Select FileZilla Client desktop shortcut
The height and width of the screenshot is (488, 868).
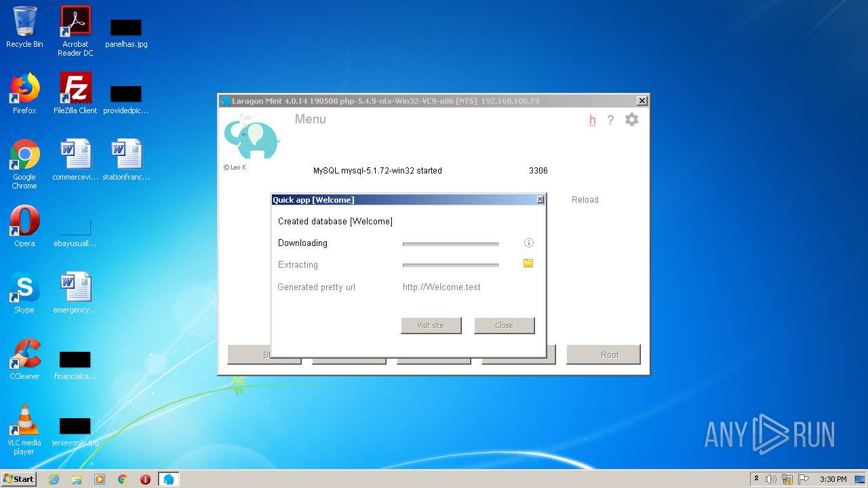[x=75, y=94]
